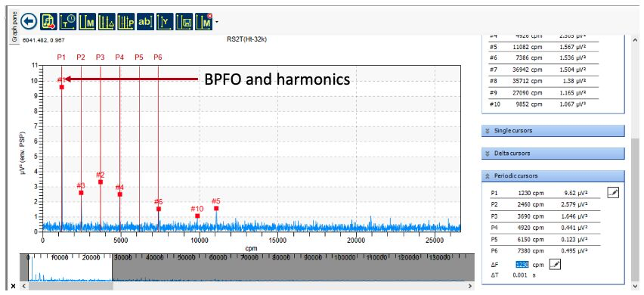Collapse the Periodic cursors section

(553, 175)
